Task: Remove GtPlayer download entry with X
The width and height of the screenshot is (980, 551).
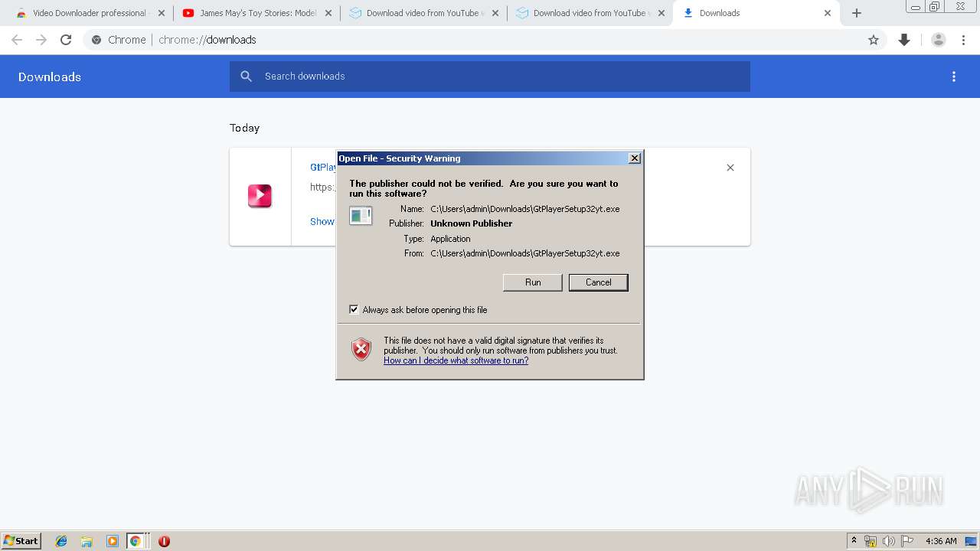Action: coord(730,168)
